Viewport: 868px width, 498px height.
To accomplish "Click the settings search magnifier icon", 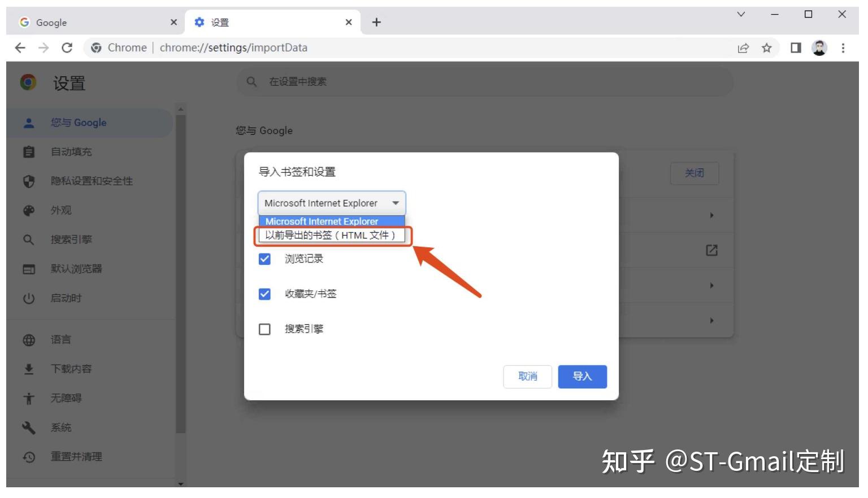I will pyautogui.click(x=252, y=82).
